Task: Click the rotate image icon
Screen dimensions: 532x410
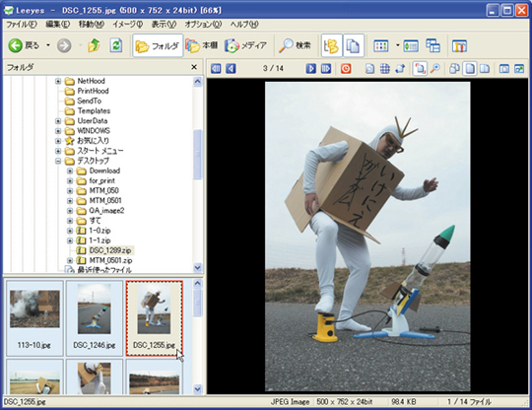Action: [400, 69]
